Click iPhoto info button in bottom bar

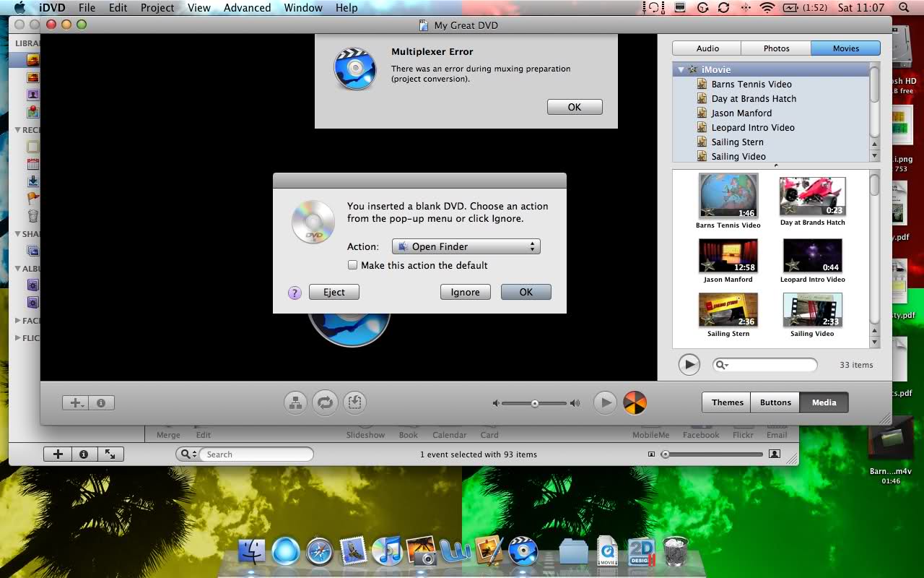click(84, 454)
